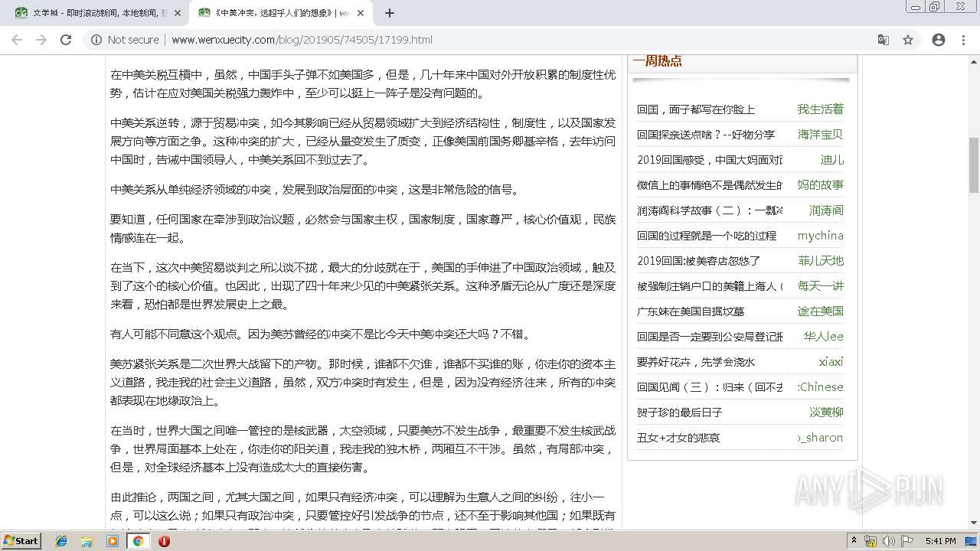Open a new tab
This screenshot has width=980, height=551.
tap(390, 13)
